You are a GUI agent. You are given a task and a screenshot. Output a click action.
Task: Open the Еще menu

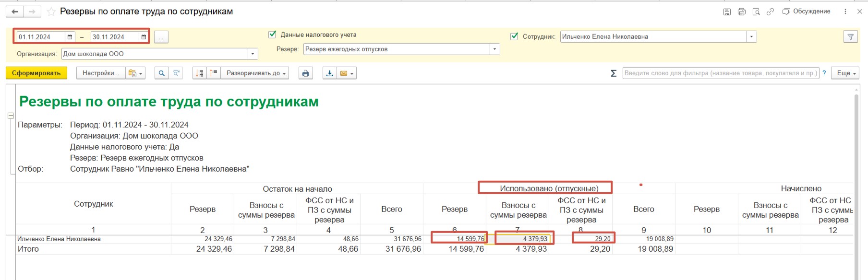click(x=846, y=73)
